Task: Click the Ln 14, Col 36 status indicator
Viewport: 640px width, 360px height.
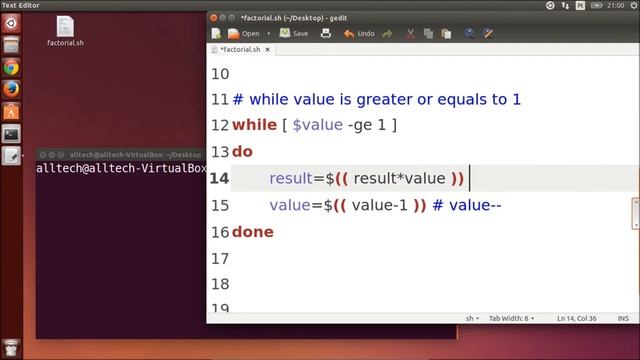Action: pos(576,318)
